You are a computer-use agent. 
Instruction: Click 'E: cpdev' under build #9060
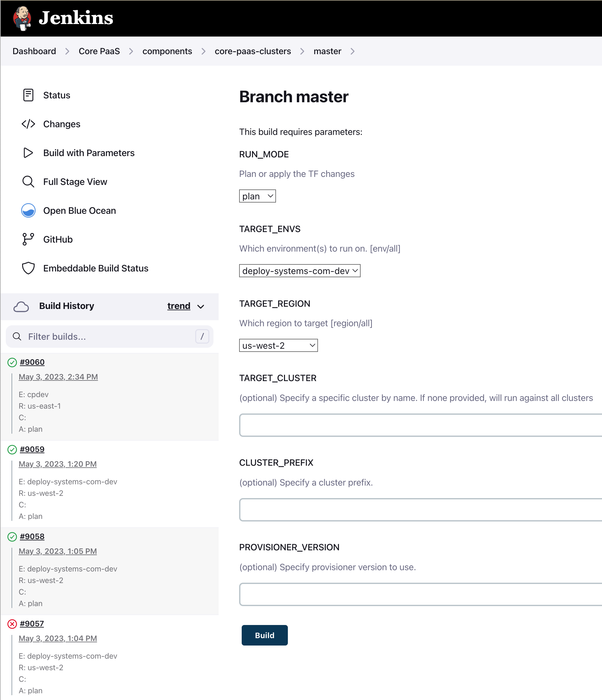click(x=33, y=395)
